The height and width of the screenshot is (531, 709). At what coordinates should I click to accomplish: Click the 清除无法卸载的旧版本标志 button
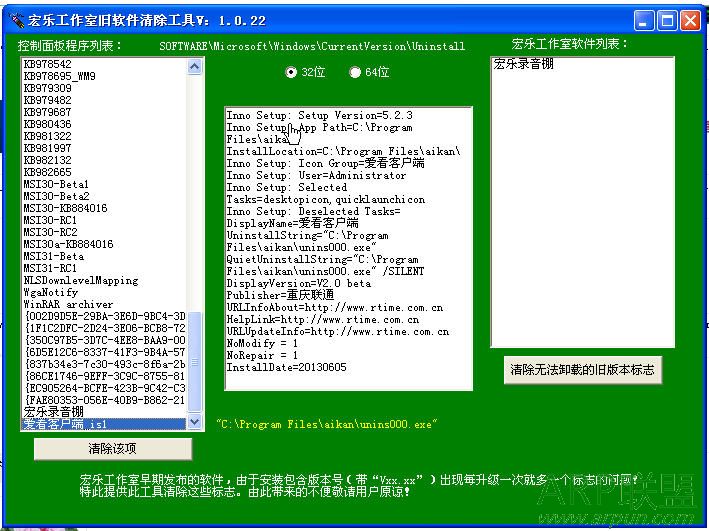coord(582,370)
